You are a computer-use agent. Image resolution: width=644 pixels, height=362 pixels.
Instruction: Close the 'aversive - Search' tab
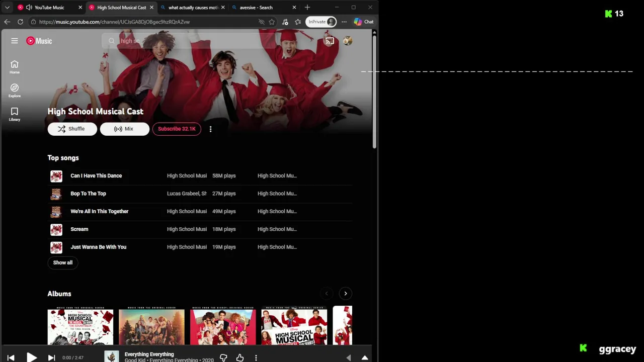coord(294,8)
